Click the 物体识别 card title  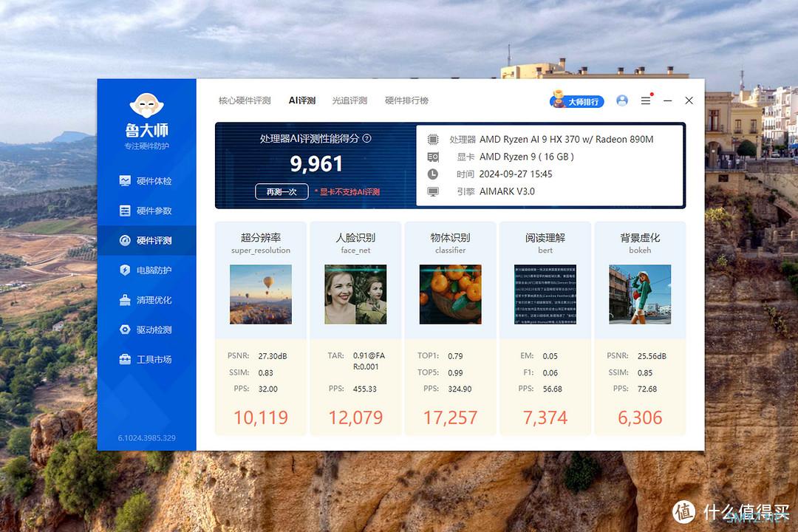(x=450, y=238)
